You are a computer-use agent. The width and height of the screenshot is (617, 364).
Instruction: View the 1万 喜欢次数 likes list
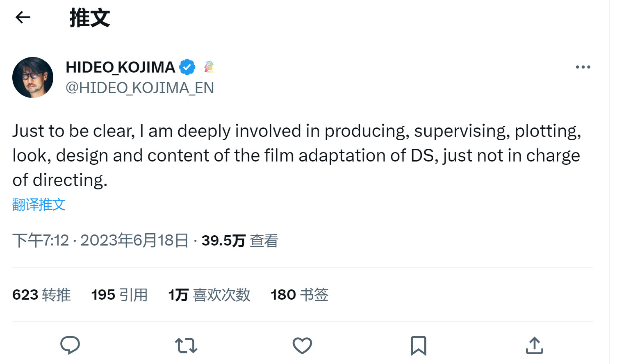(x=209, y=295)
